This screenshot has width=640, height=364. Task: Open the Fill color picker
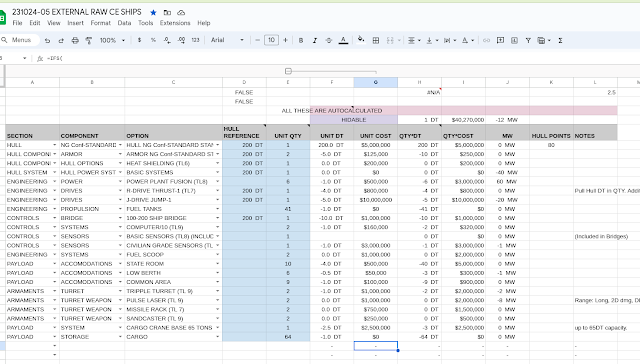click(361, 40)
